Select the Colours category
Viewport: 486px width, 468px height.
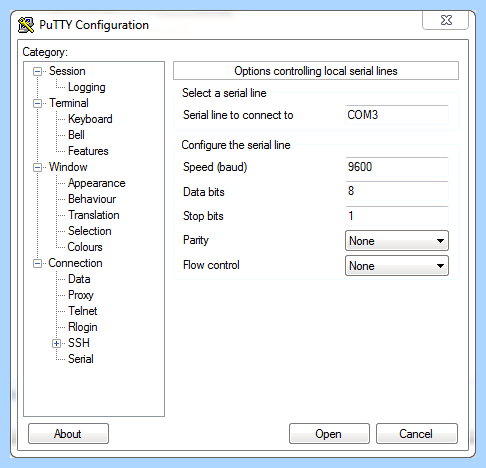pos(85,247)
